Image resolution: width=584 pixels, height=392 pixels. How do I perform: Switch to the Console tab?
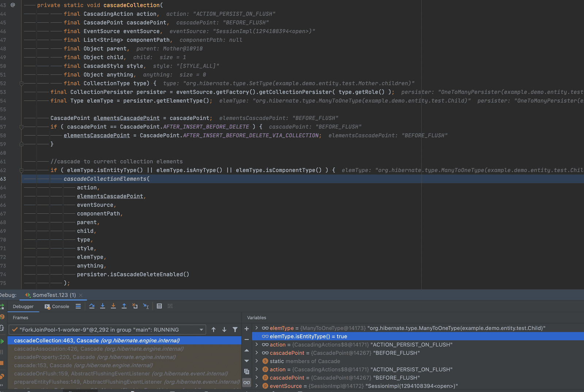[x=57, y=307]
